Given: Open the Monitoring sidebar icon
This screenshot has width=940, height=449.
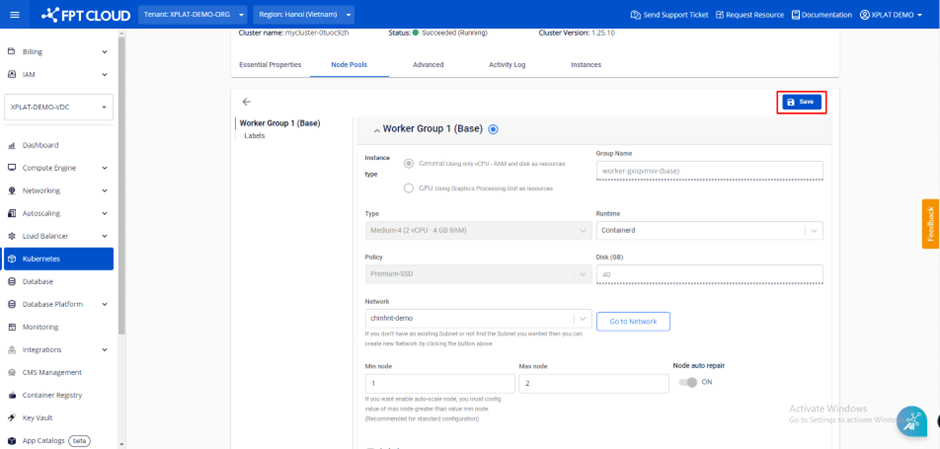Looking at the screenshot, I should pos(12,327).
